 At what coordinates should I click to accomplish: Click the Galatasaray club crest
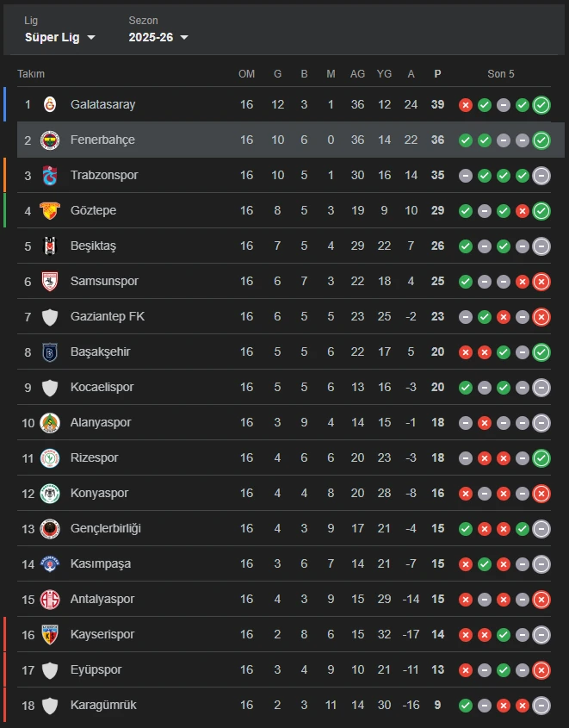[50, 104]
